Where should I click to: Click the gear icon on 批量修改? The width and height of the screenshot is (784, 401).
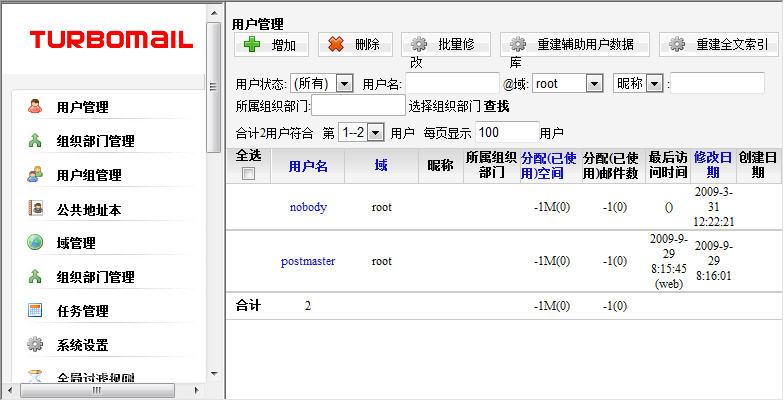pos(419,44)
